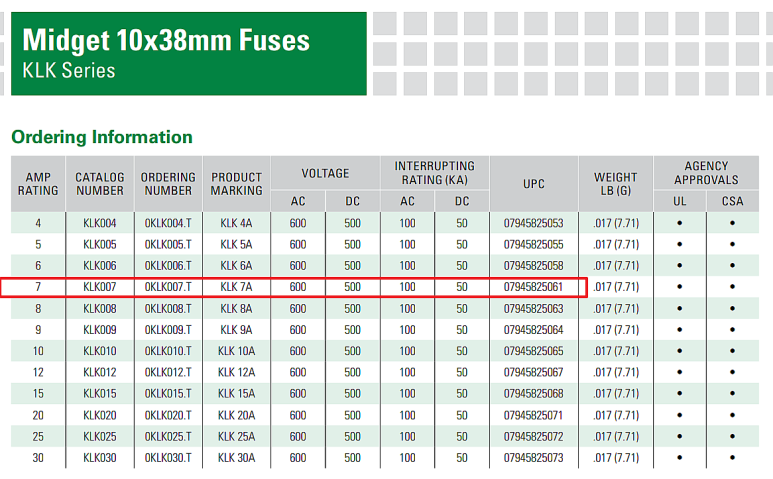The height and width of the screenshot is (479, 773).
Task: Click amp rating '15' cell
Action: [38, 393]
